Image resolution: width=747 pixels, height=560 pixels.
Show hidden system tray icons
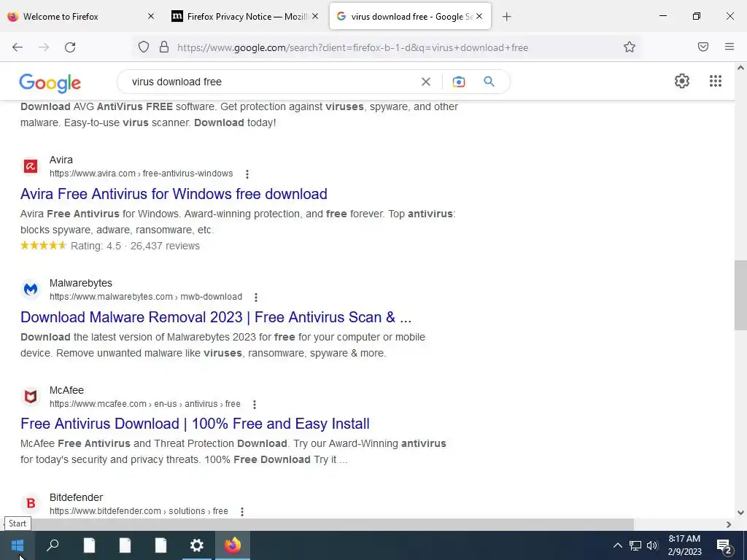pos(617,545)
